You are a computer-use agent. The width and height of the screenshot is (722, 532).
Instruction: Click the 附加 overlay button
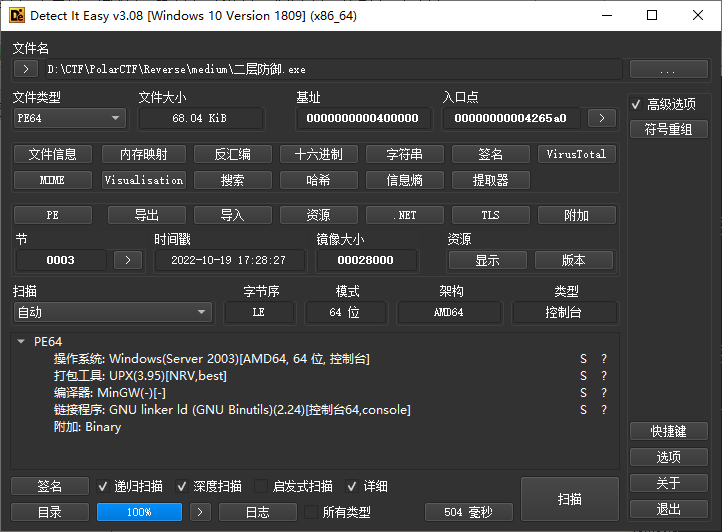576,215
